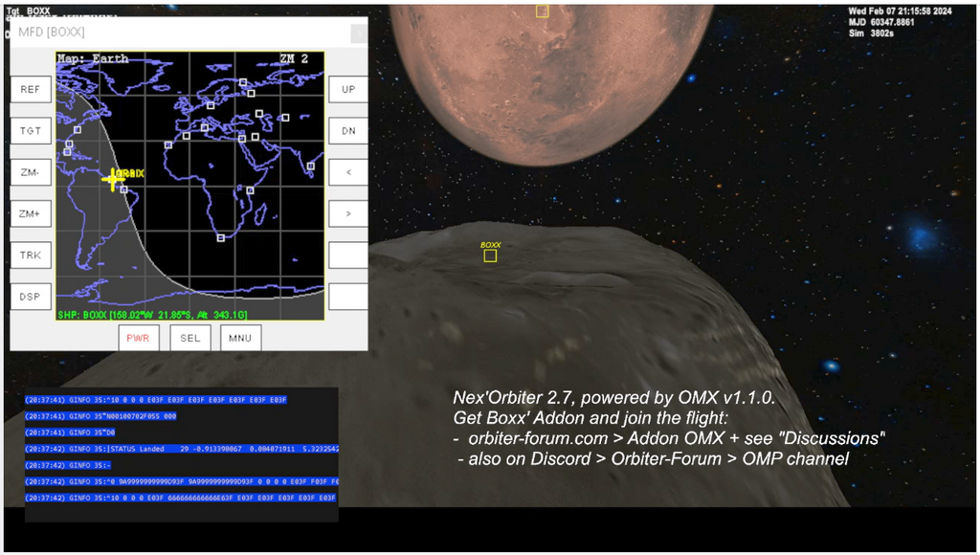This screenshot has width=980, height=555.
Task: Click the SEL mode select button
Action: click(x=190, y=338)
